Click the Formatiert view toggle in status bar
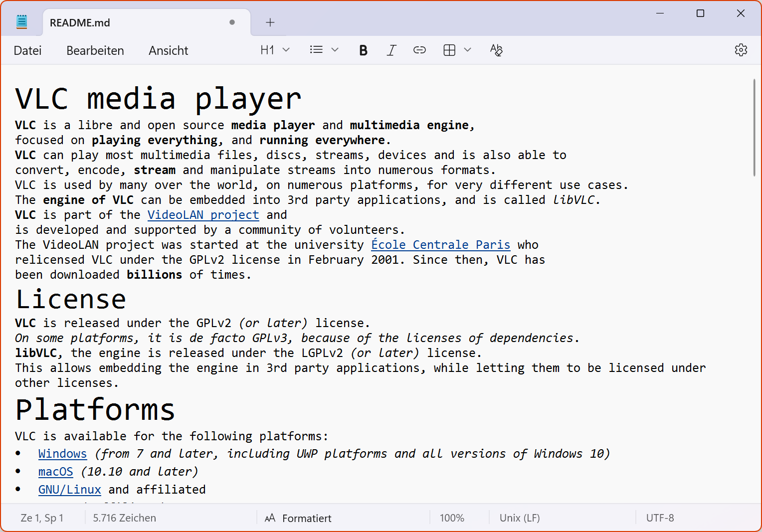This screenshot has height=532, width=762. point(298,518)
